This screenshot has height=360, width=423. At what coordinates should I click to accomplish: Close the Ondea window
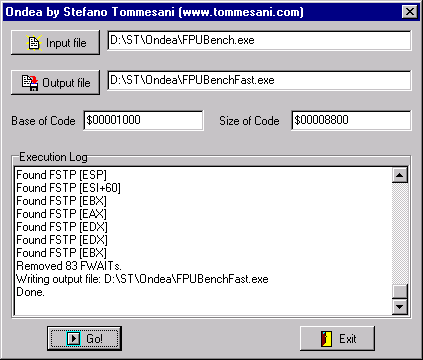point(410,12)
